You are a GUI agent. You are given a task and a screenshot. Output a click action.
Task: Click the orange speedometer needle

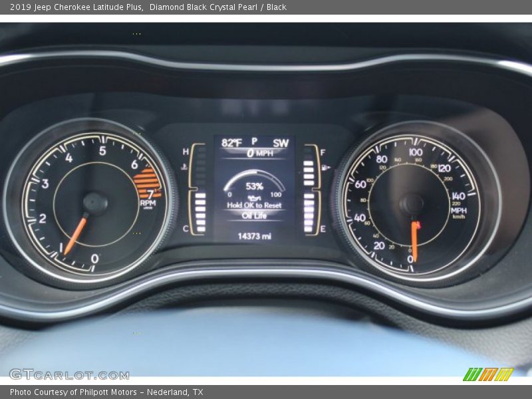pyautogui.click(x=414, y=240)
